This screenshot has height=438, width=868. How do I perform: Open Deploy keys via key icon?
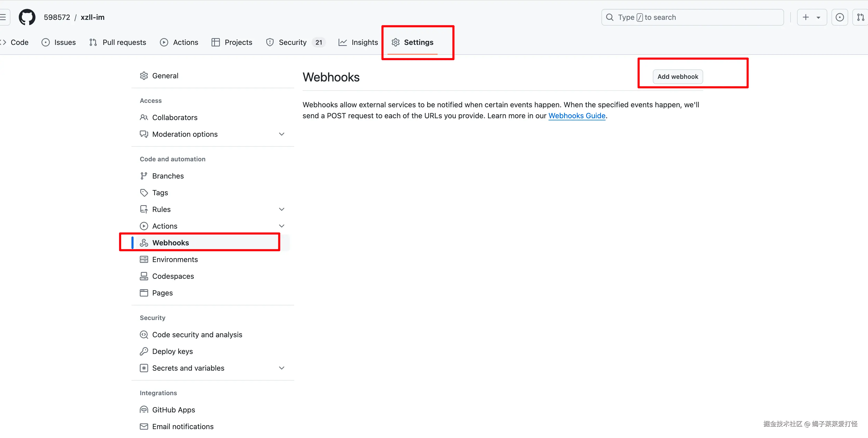coord(144,351)
